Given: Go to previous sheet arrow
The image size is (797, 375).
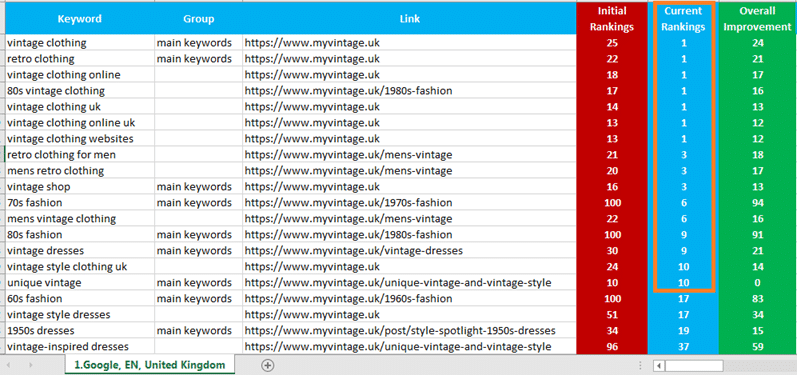Looking at the screenshot, I should (x=9, y=365).
